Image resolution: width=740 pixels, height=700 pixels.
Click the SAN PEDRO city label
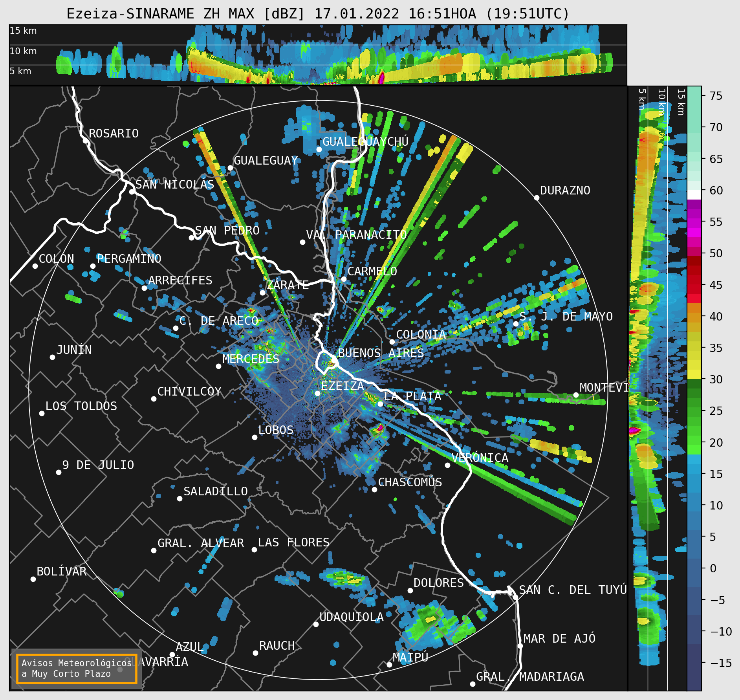227,231
